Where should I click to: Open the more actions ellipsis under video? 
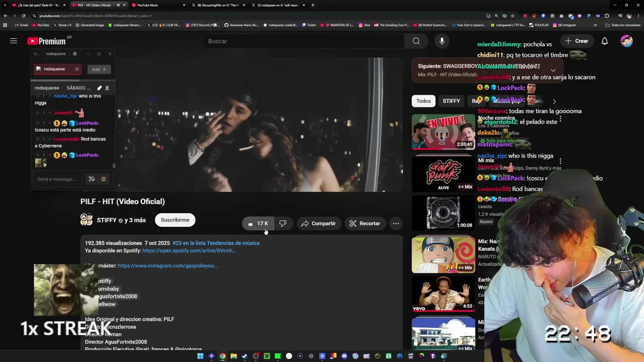[x=396, y=223]
